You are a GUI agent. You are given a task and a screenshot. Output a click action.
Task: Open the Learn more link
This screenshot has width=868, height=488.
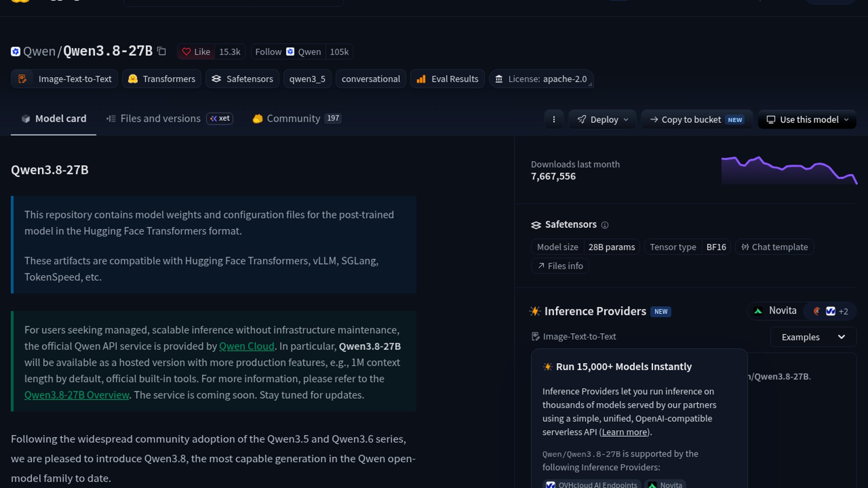coord(624,432)
